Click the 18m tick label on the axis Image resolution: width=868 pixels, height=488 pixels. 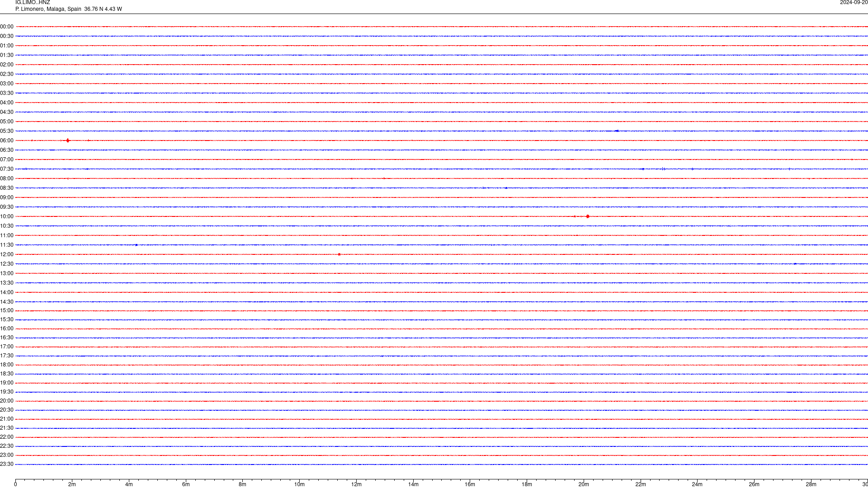(527, 484)
